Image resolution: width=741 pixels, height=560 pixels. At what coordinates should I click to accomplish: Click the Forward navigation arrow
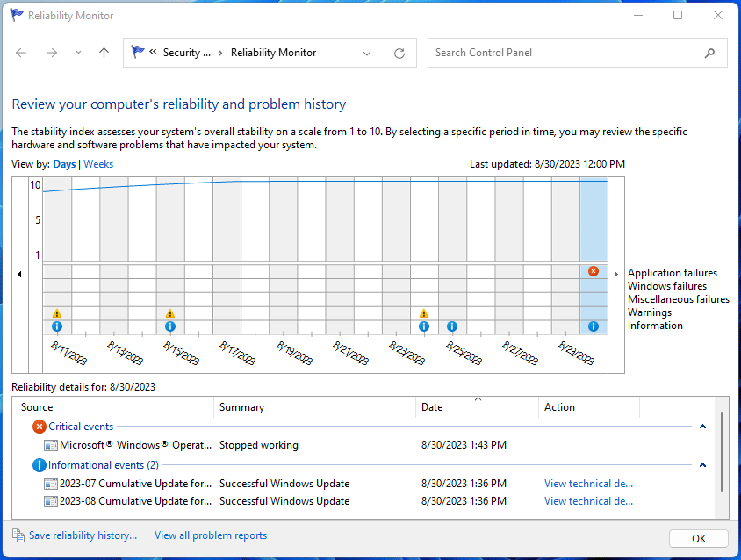[52, 53]
